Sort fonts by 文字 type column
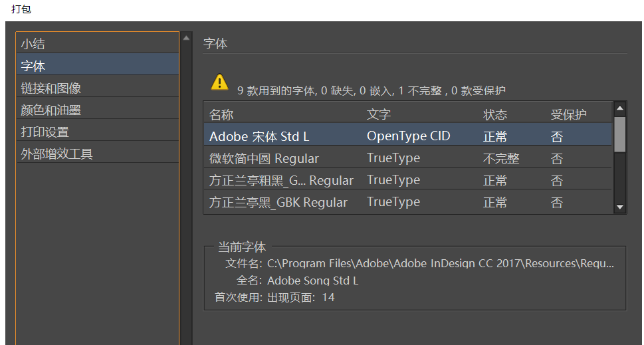 point(379,114)
